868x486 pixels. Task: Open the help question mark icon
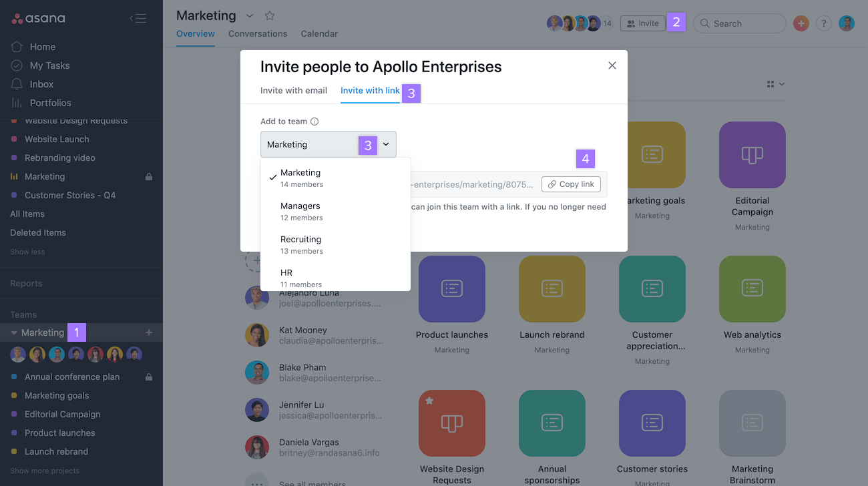click(824, 23)
